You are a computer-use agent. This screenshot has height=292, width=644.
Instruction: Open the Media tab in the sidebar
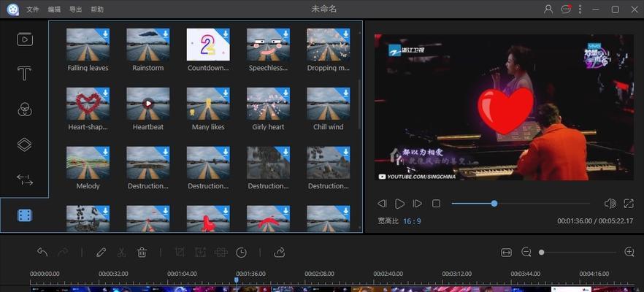click(25, 39)
